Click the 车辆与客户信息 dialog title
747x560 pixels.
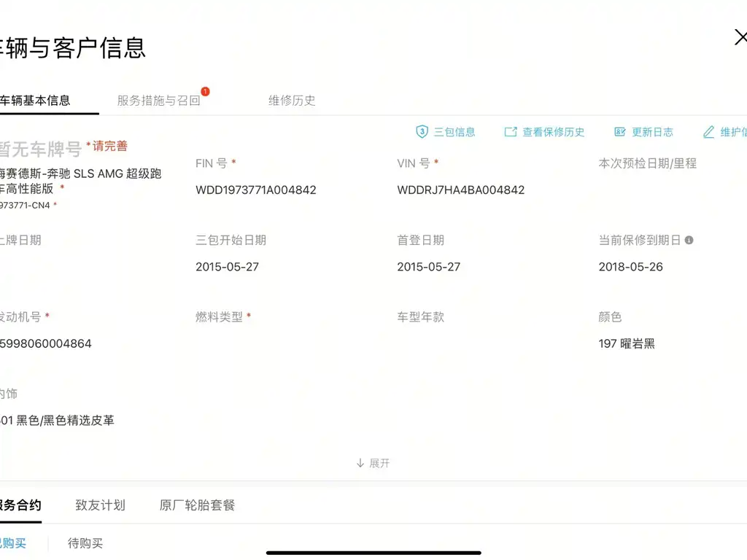73,48
